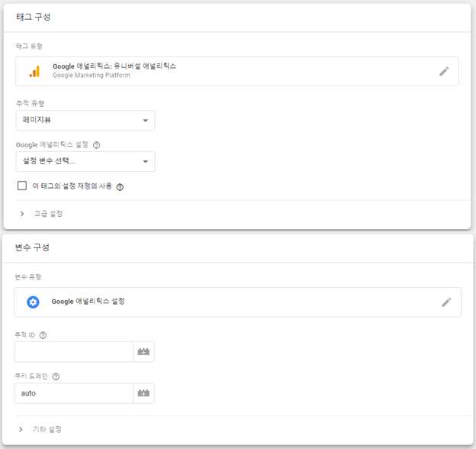476x449 pixels.
Task: Click the 변수 구성 heading
Action: pyautogui.click(x=32, y=247)
